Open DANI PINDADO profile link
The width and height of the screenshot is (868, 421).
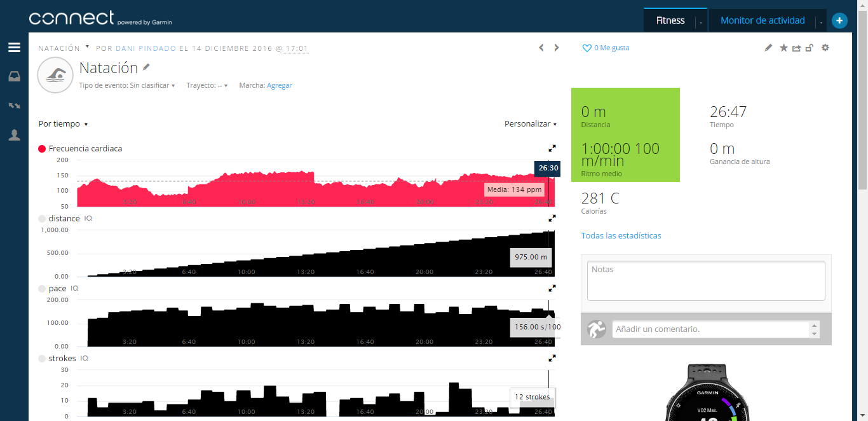click(146, 48)
